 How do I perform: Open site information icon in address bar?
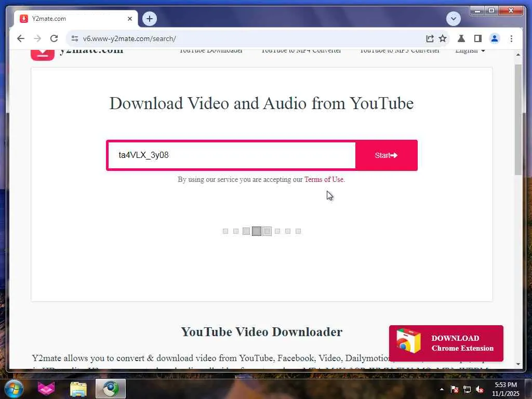(x=75, y=38)
